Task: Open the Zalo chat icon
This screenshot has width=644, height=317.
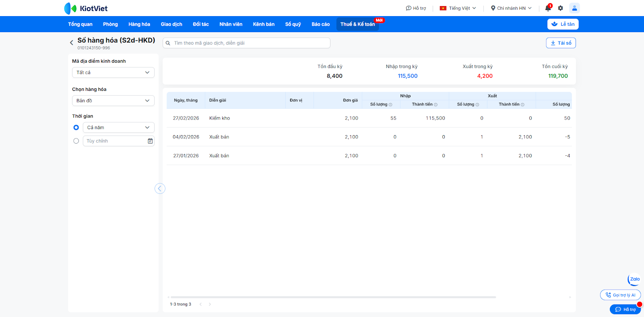Action: [634, 279]
